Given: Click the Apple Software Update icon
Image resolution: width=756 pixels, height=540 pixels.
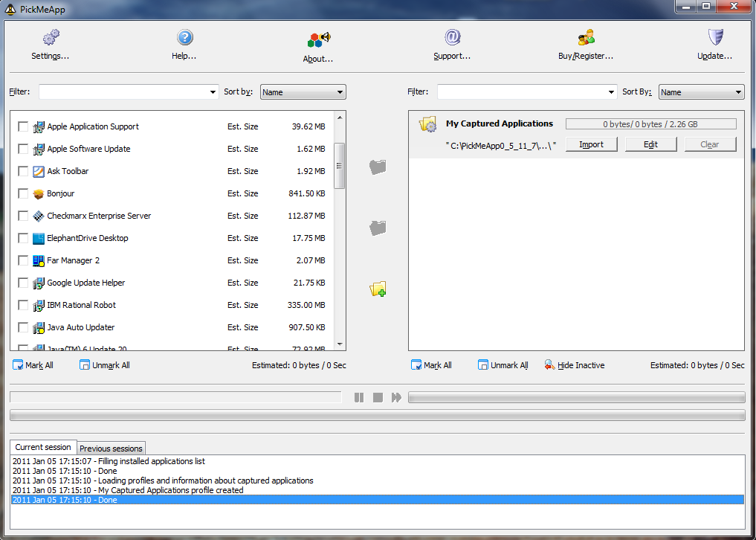Looking at the screenshot, I should [39, 149].
